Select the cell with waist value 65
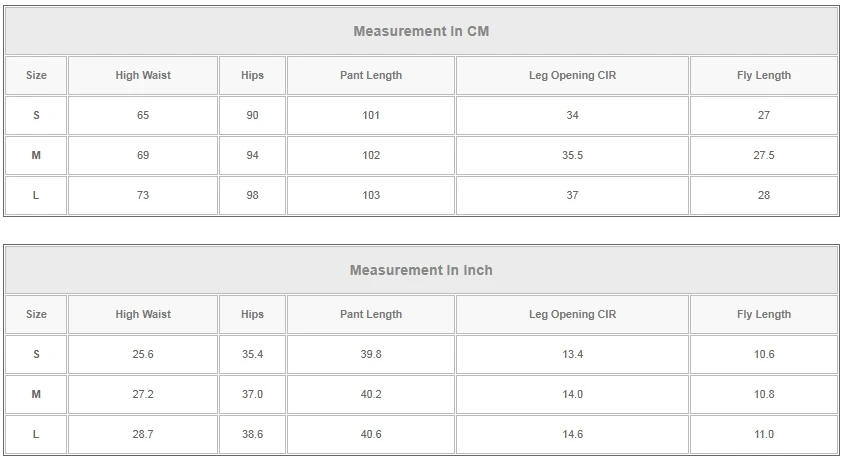This screenshot has height=461, width=843. (143, 116)
